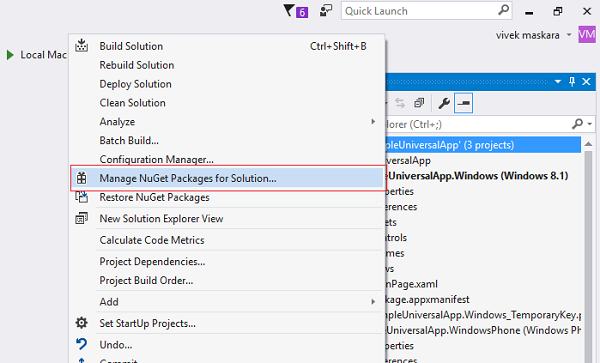Click the New Solution Explorer View icon
Screen dimensions: 600x363
click(x=82, y=218)
